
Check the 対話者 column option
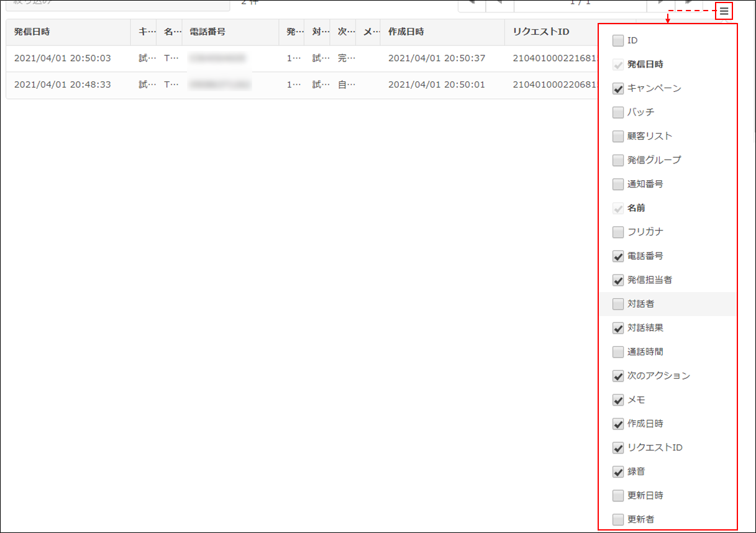tap(618, 304)
